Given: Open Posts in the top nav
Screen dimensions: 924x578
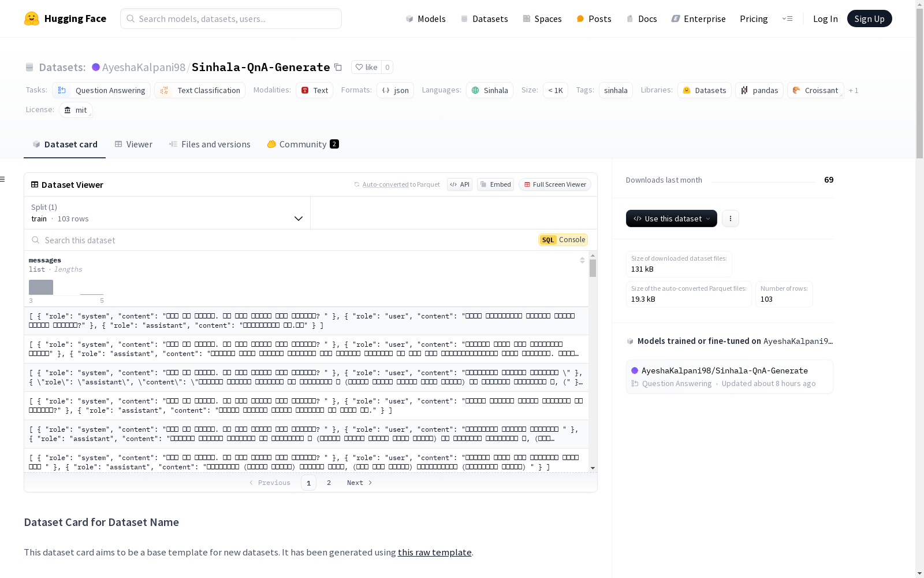Looking at the screenshot, I should [594, 18].
